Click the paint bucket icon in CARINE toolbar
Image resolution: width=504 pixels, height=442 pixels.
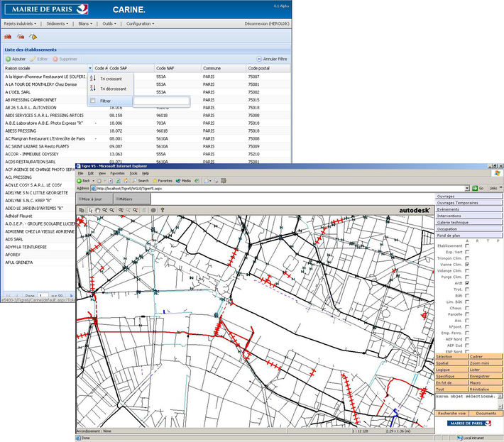33,37
